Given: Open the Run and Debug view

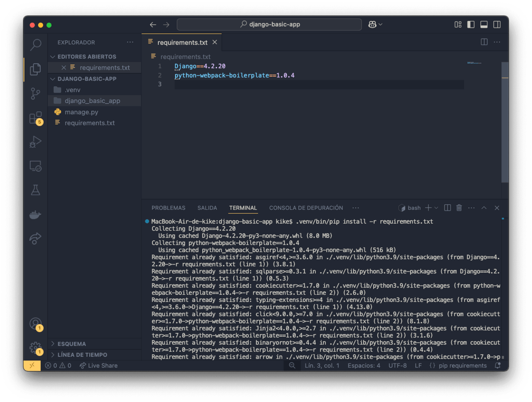Looking at the screenshot, I should [35, 142].
